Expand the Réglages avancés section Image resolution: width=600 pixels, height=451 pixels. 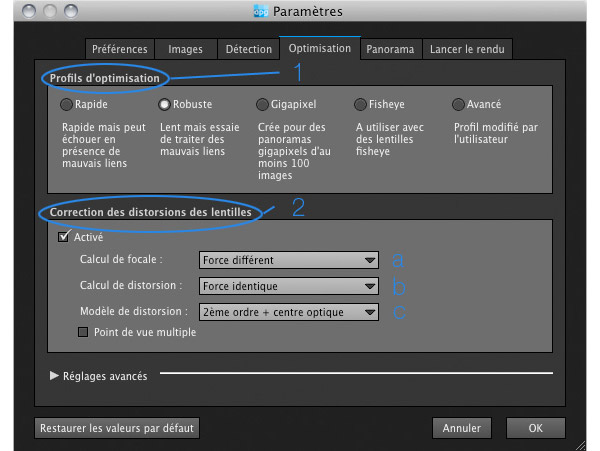coord(54,376)
